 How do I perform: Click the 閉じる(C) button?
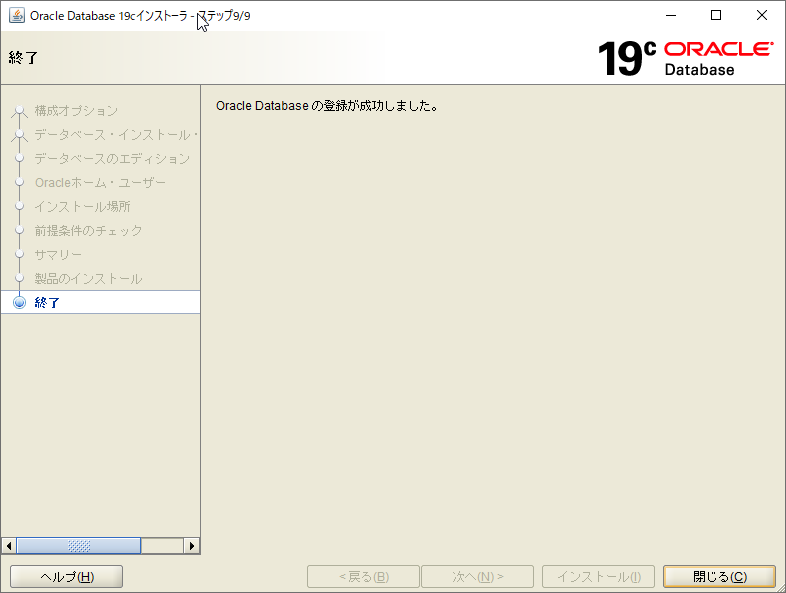(x=719, y=576)
